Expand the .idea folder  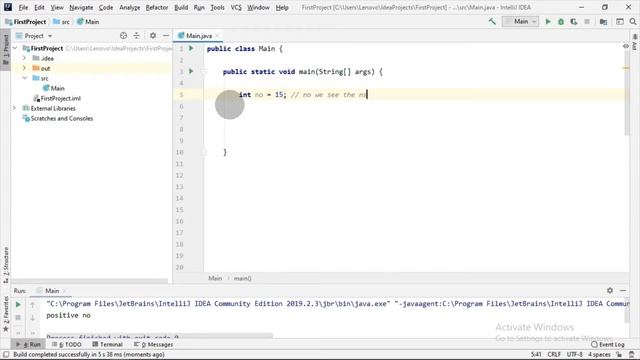24,58
